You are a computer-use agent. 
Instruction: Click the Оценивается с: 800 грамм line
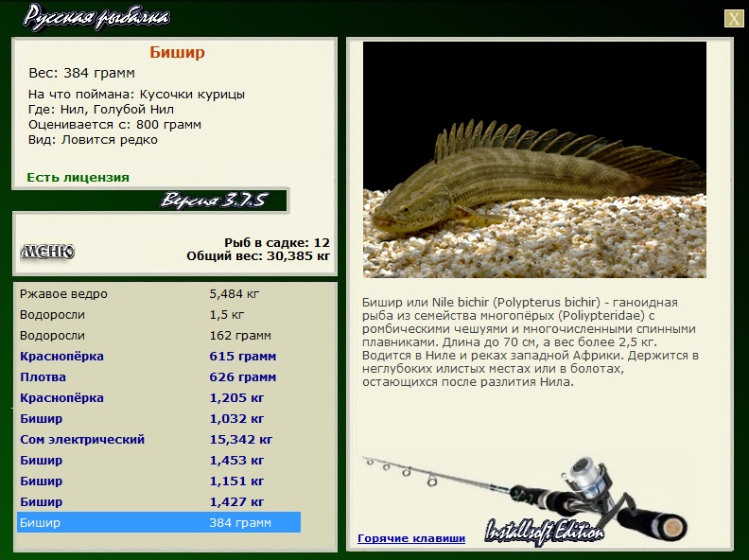click(x=114, y=125)
